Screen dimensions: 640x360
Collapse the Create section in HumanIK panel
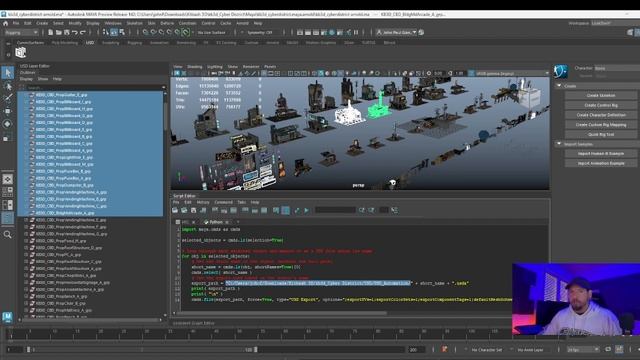[x=559, y=86]
